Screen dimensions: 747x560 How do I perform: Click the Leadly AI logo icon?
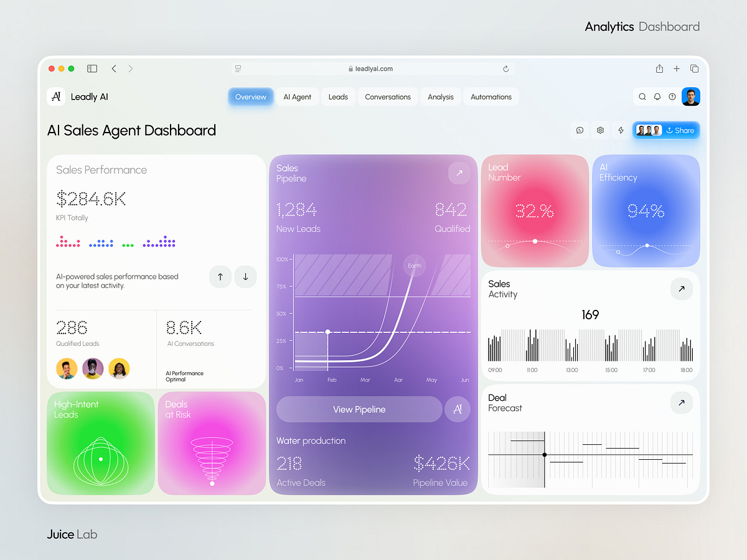click(x=56, y=96)
